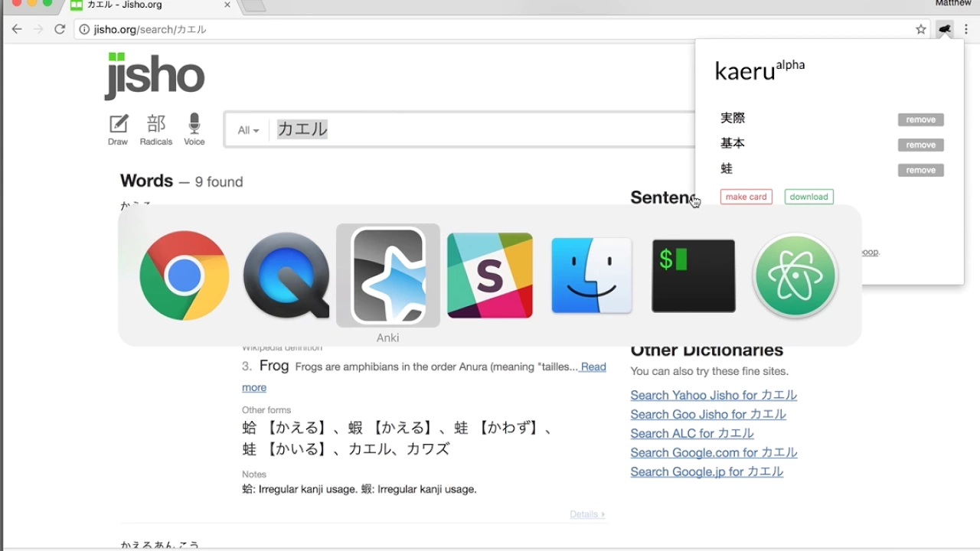Bookmark this page with the star icon
Screen dimensions: 980x551
(x=921, y=29)
